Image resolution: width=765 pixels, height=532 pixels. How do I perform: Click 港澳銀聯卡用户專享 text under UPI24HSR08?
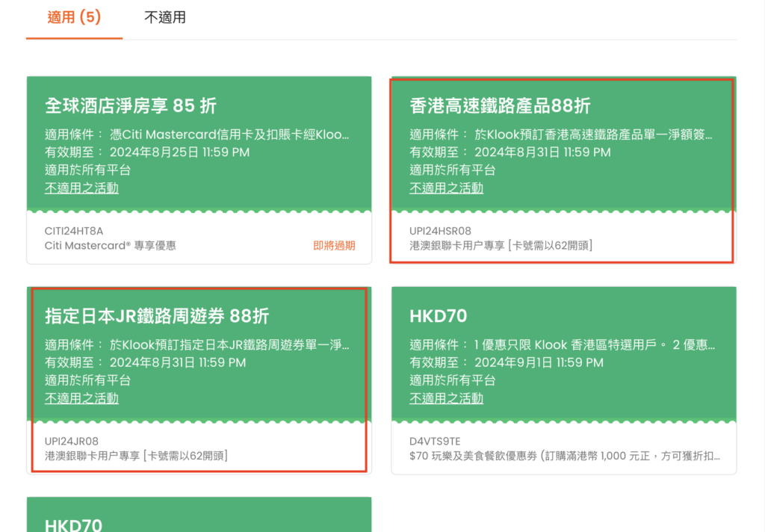pos(501,246)
